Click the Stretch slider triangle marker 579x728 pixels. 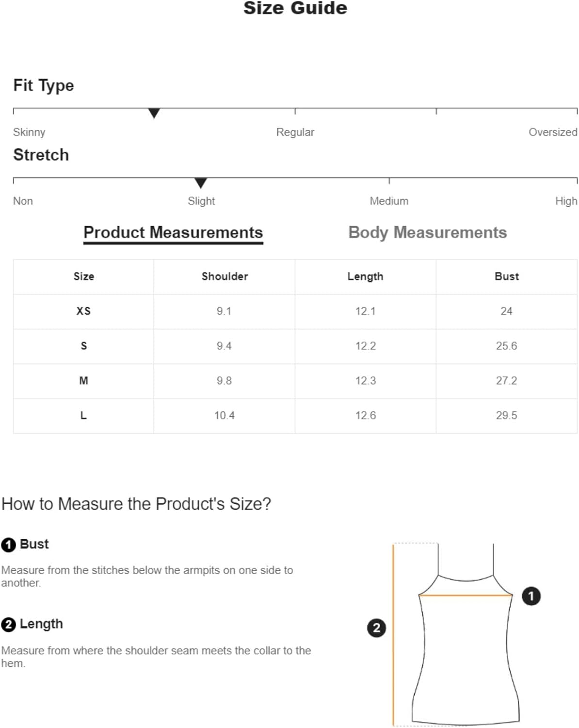[201, 182]
